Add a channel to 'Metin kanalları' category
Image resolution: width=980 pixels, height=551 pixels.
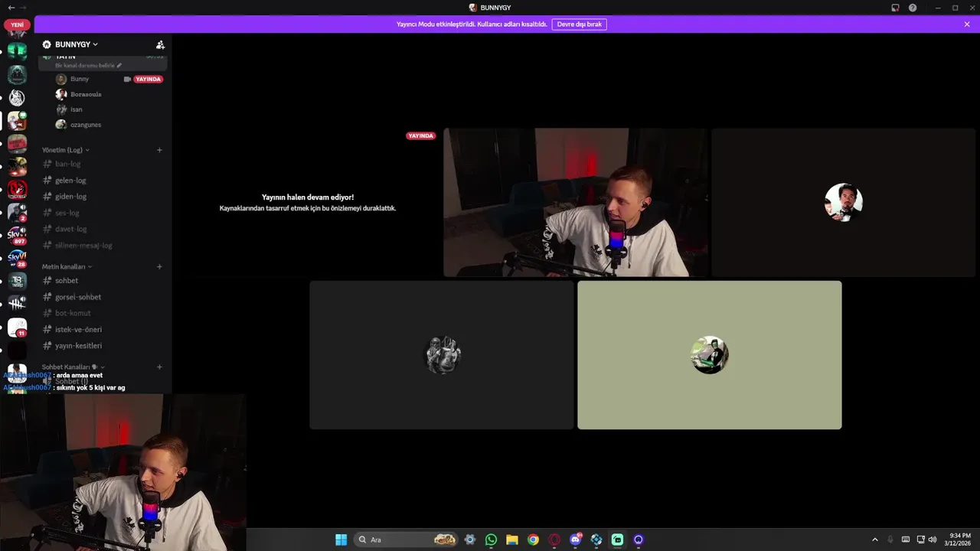[x=159, y=266]
